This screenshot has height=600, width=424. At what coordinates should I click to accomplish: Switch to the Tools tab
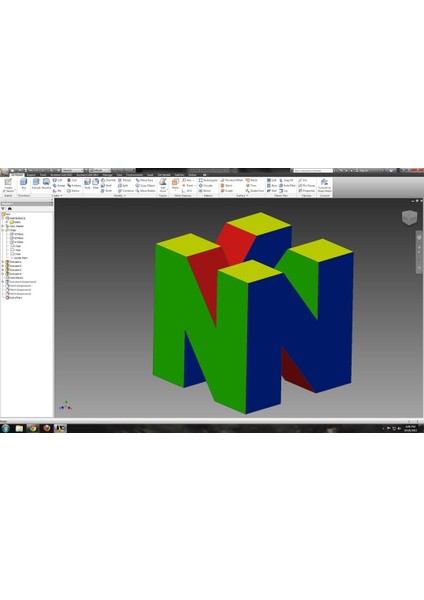click(x=43, y=175)
